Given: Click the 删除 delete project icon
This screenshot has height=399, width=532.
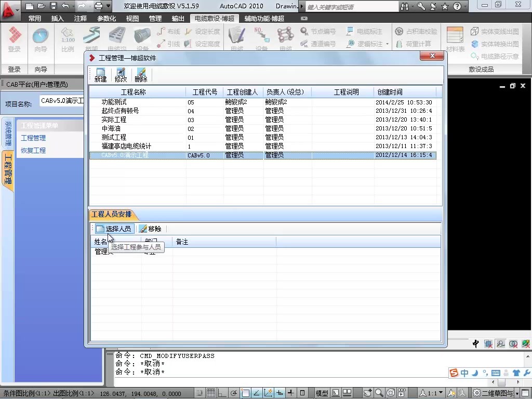Looking at the screenshot, I should click(141, 75).
